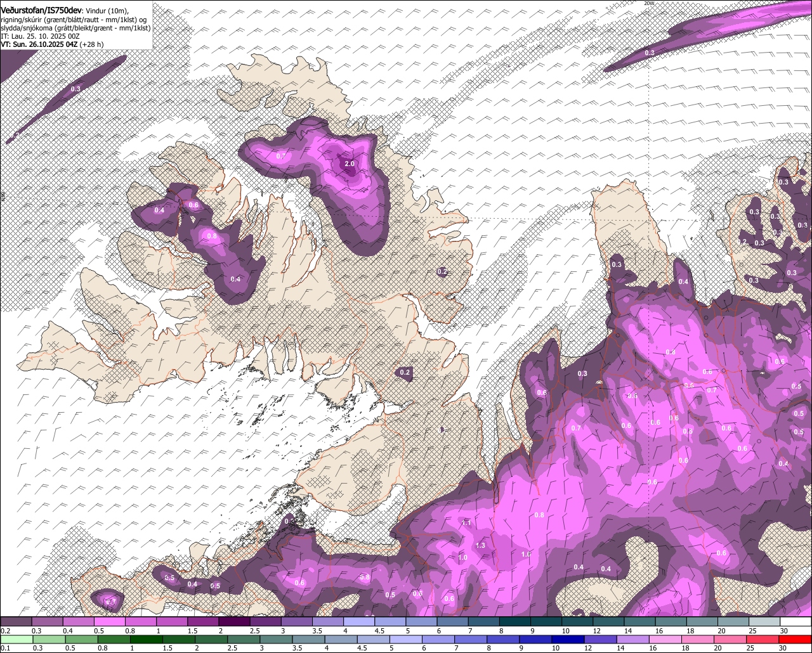Click the 0.3 purple swatch in upper legend row

[x=47, y=621]
